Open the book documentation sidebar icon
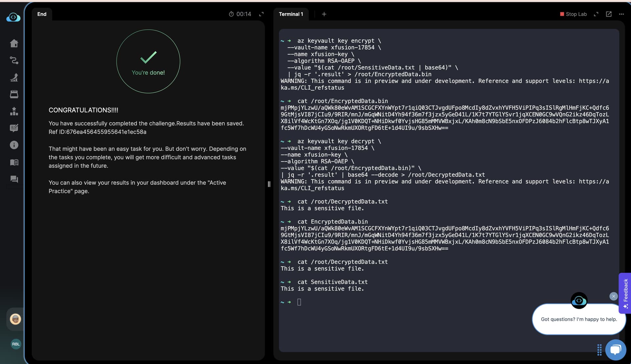The height and width of the screenshot is (364, 631). (14, 162)
